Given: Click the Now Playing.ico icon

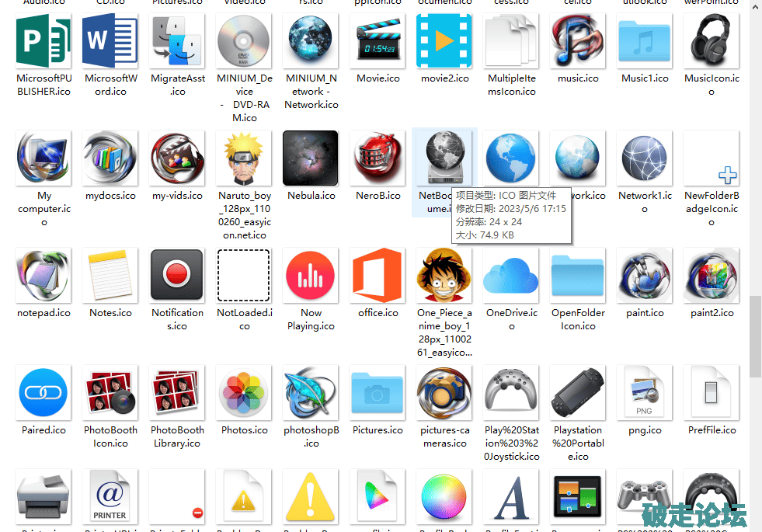Looking at the screenshot, I should (x=311, y=276).
